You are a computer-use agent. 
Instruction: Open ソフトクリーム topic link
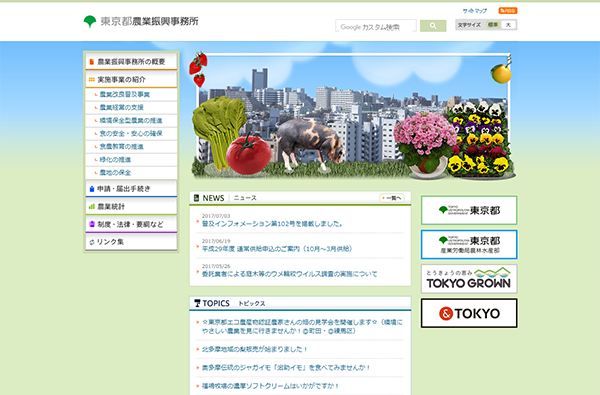tap(271, 386)
